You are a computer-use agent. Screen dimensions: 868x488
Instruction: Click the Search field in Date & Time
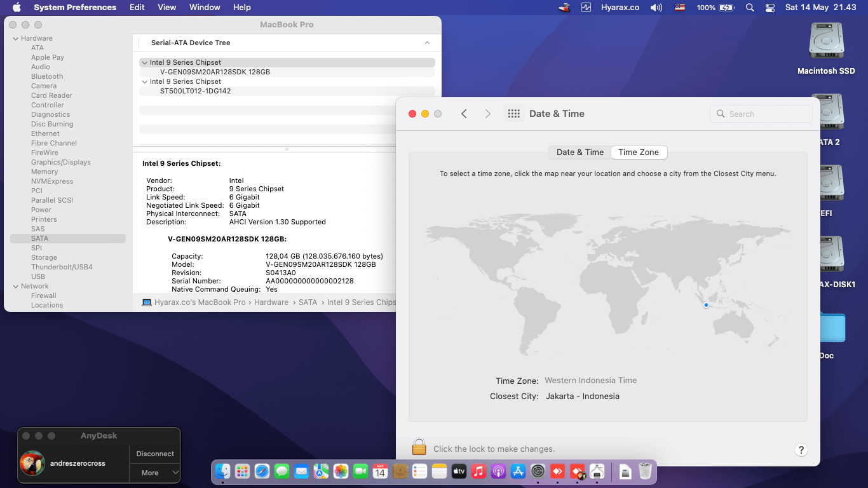(x=761, y=114)
